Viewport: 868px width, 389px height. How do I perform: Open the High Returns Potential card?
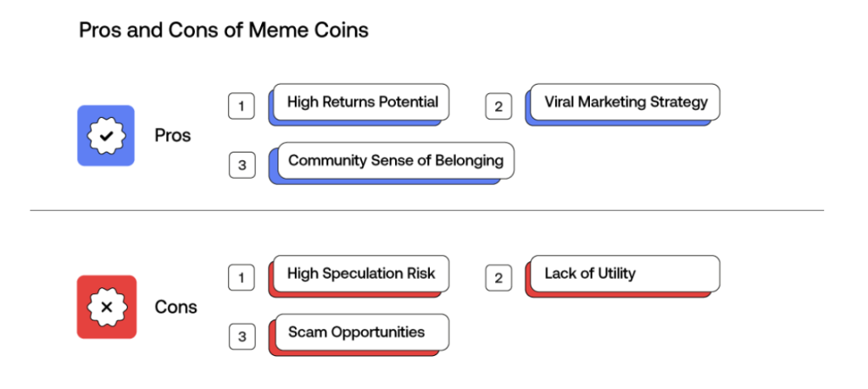pyautogui.click(x=362, y=103)
